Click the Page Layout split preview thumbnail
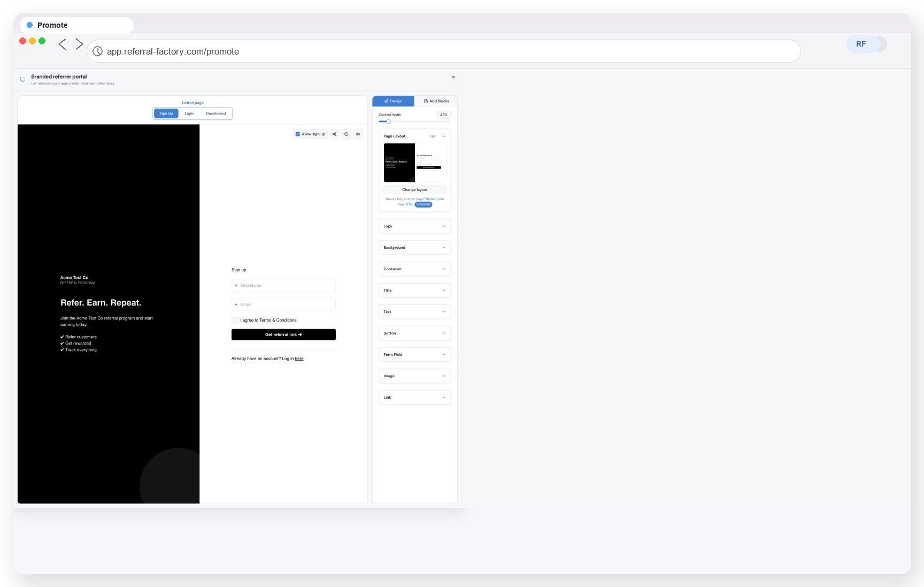This screenshot has height=587, width=924. coord(415,163)
